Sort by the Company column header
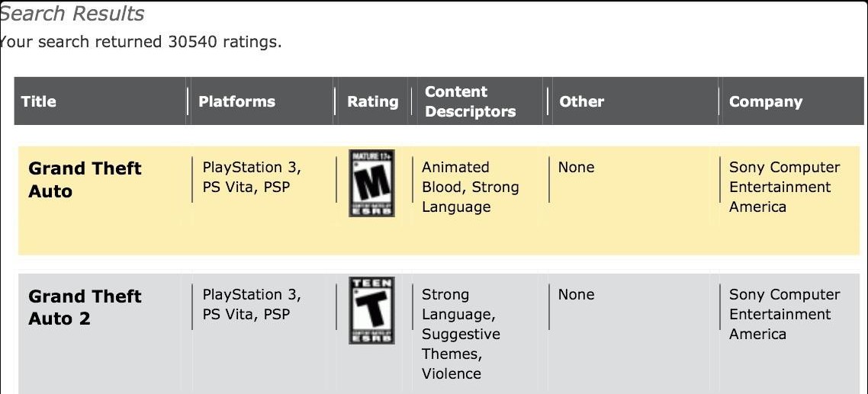The image size is (868, 394). [765, 101]
